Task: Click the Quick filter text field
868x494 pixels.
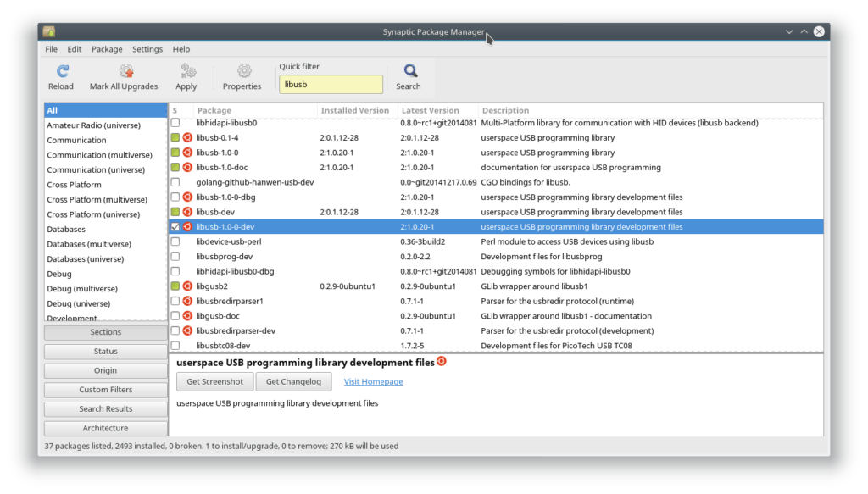Action: pyautogui.click(x=331, y=85)
